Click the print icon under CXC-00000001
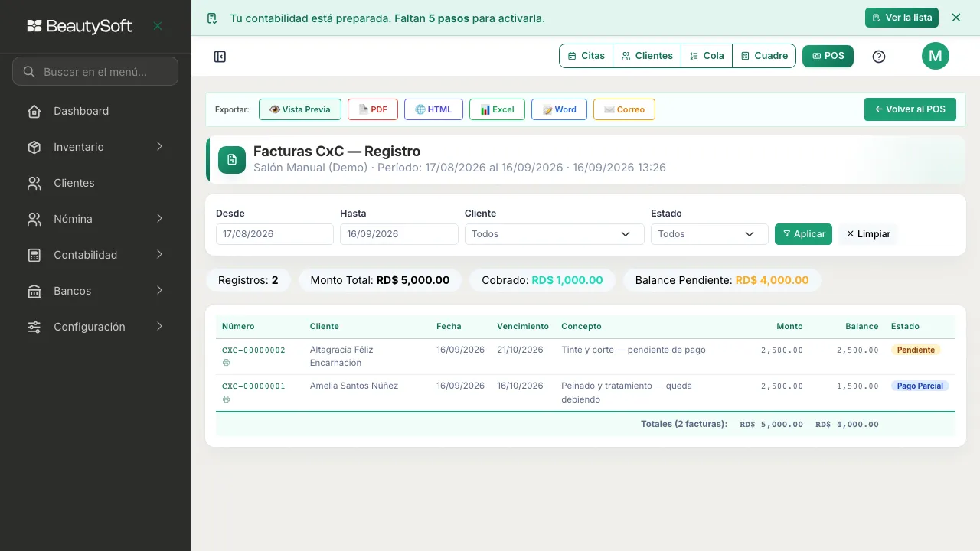The width and height of the screenshot is (980, 551). (226, 399)
